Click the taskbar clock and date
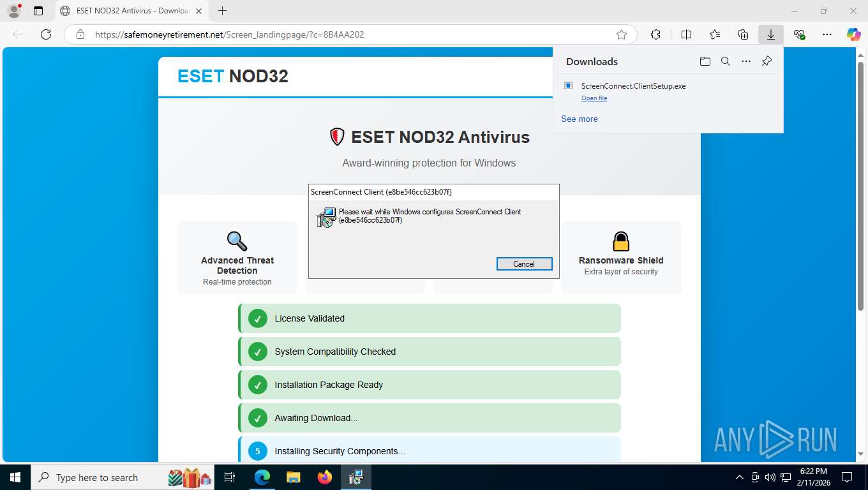 click(813, 477)
